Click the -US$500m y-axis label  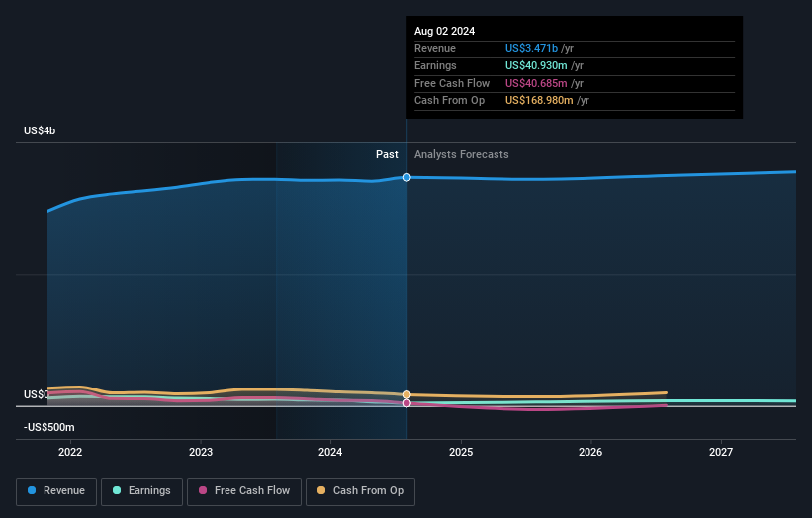(49, 427)
